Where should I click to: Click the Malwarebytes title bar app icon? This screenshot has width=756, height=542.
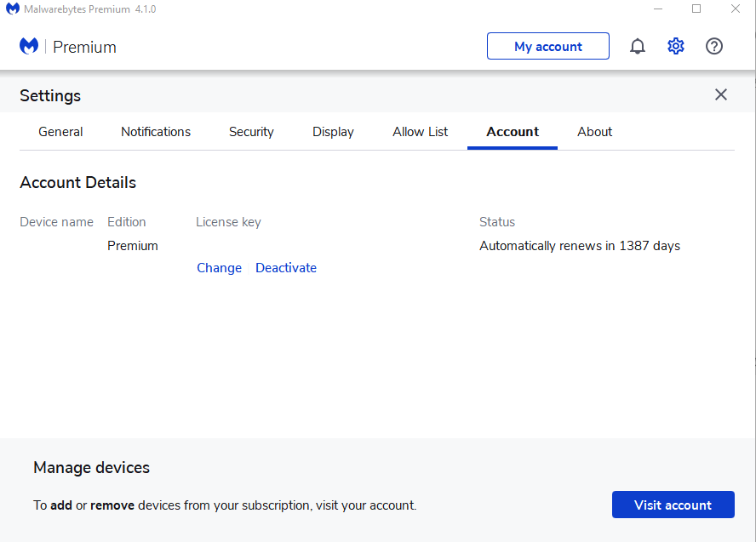[13, 9]
